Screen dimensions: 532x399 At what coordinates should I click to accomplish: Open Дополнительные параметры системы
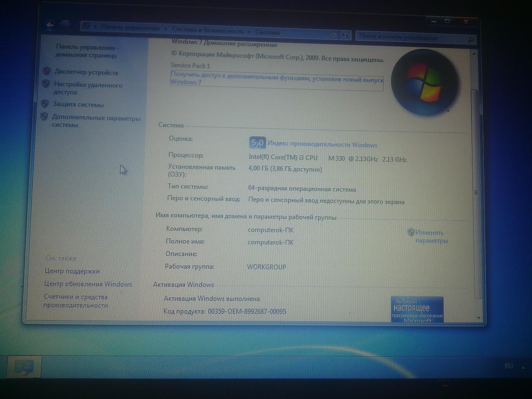pos(96,121)
